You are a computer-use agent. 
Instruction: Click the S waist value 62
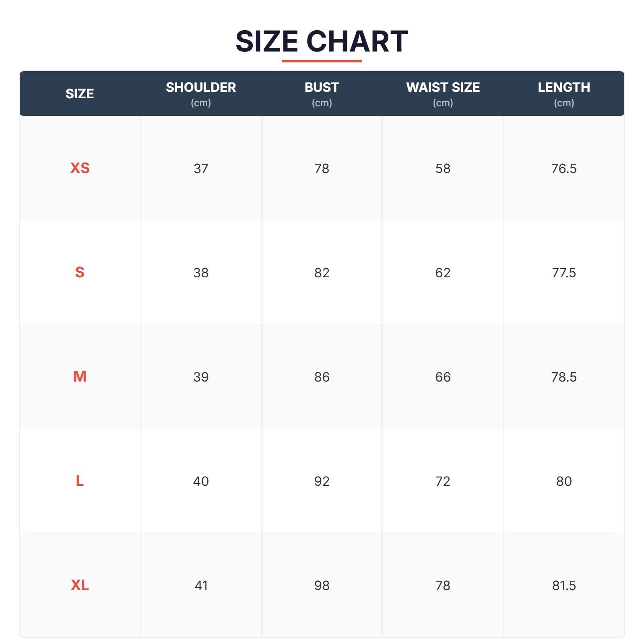[443, 273]
